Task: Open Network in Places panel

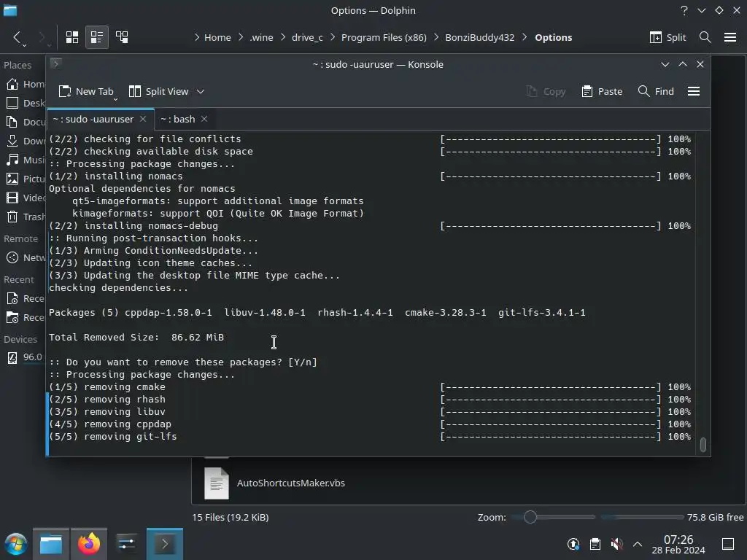Action: click(24, 257)
